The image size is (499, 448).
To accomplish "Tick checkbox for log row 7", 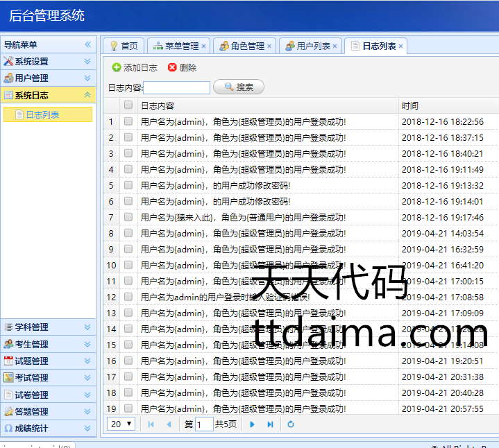I will [128, 217].
